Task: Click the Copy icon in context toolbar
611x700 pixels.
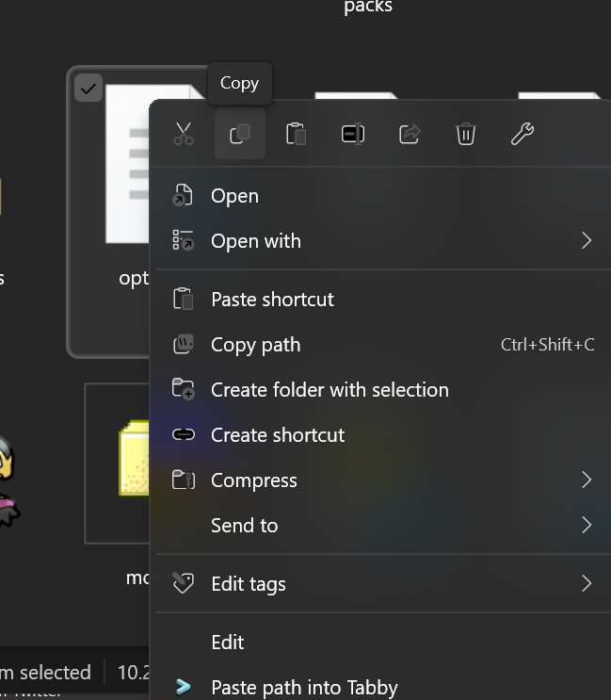Action: [239, 135]
